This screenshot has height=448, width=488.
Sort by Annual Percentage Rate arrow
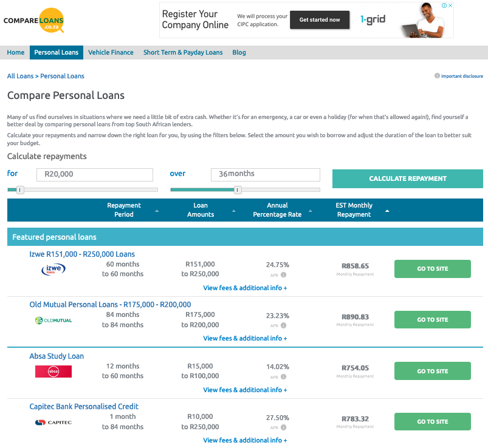[310, 211]
